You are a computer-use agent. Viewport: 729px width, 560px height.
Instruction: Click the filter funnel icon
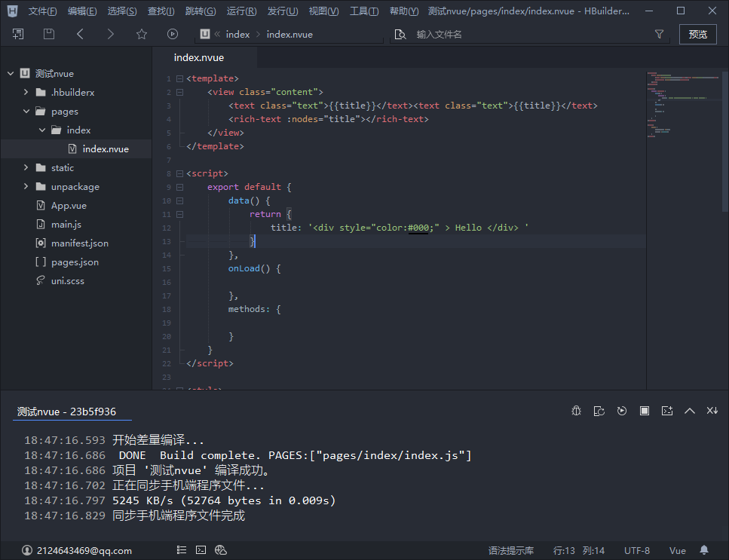[x=659, y=34]
